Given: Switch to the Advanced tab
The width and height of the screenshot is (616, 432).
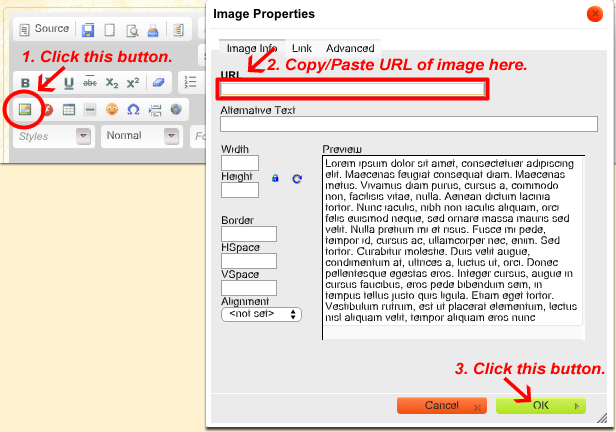Looking at the screenshot, I should [350, 48].
